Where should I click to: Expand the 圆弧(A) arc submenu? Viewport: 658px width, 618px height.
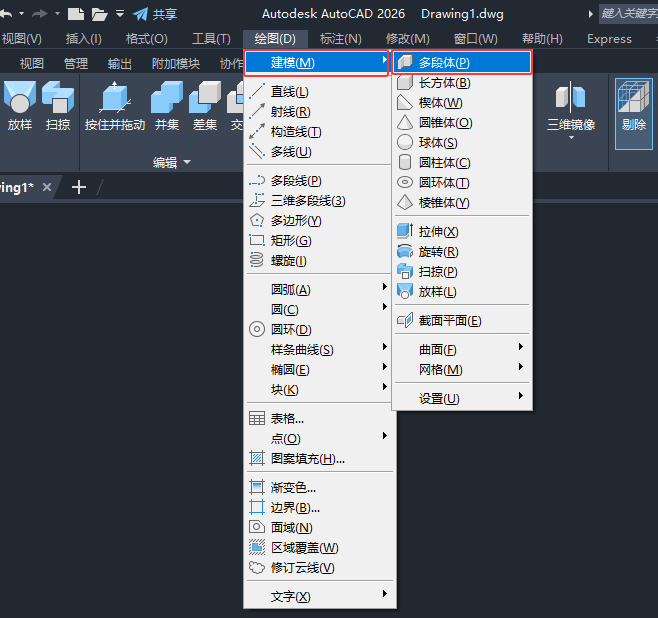[x=319, y=289]
